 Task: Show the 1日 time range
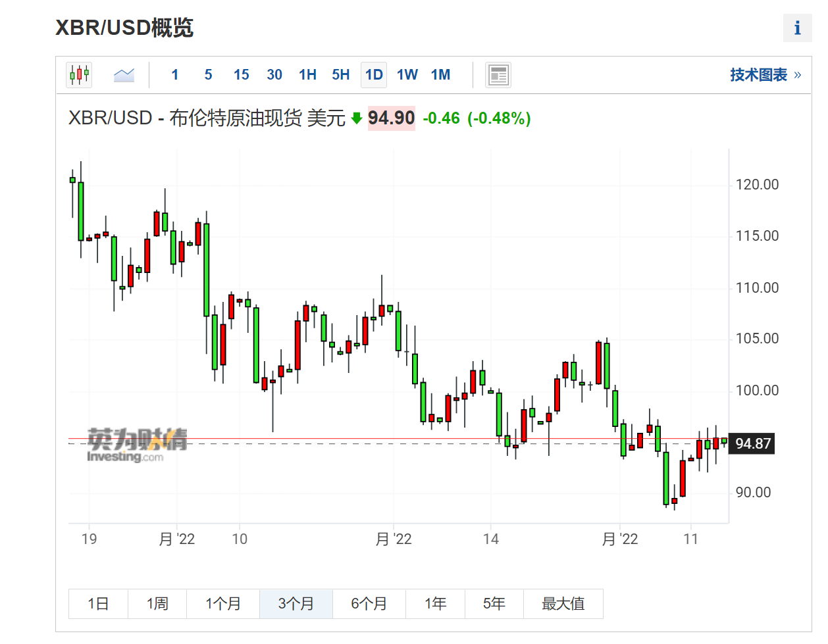[x=98, y=604]
